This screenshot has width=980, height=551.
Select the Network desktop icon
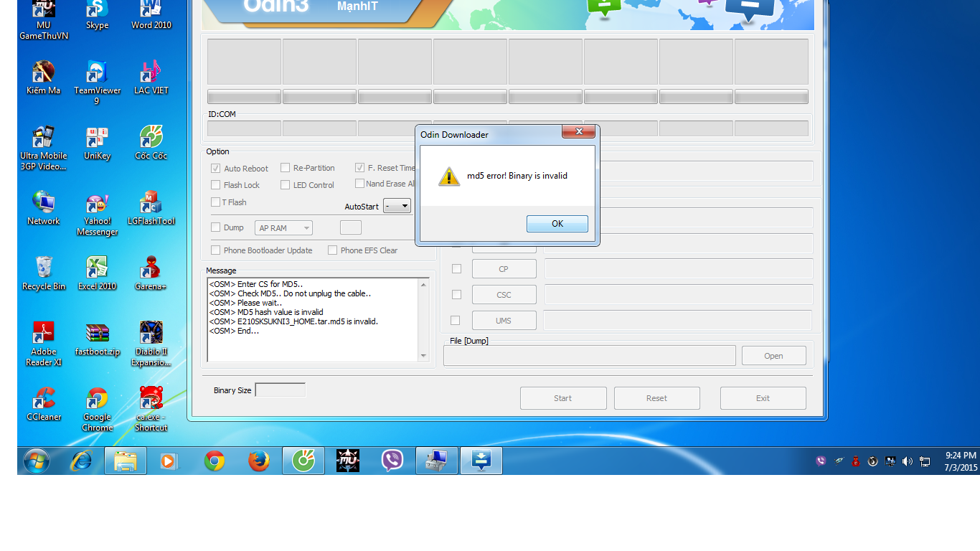(44, 208)
